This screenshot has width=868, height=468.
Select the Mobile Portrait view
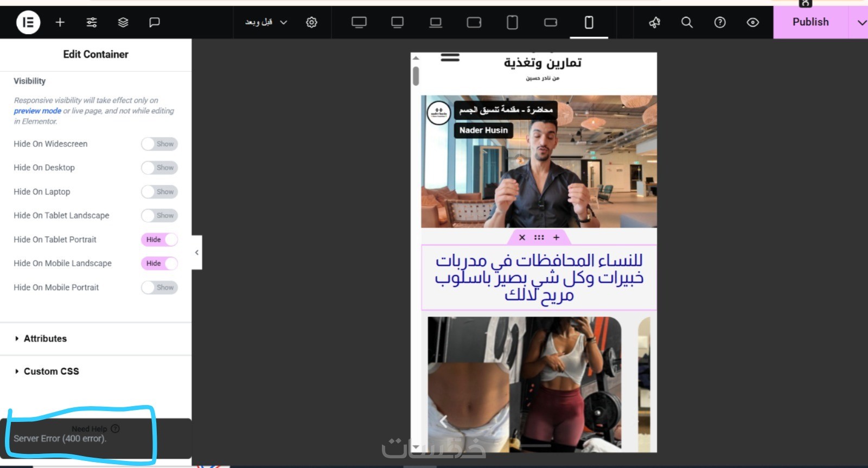pos(589,22)
